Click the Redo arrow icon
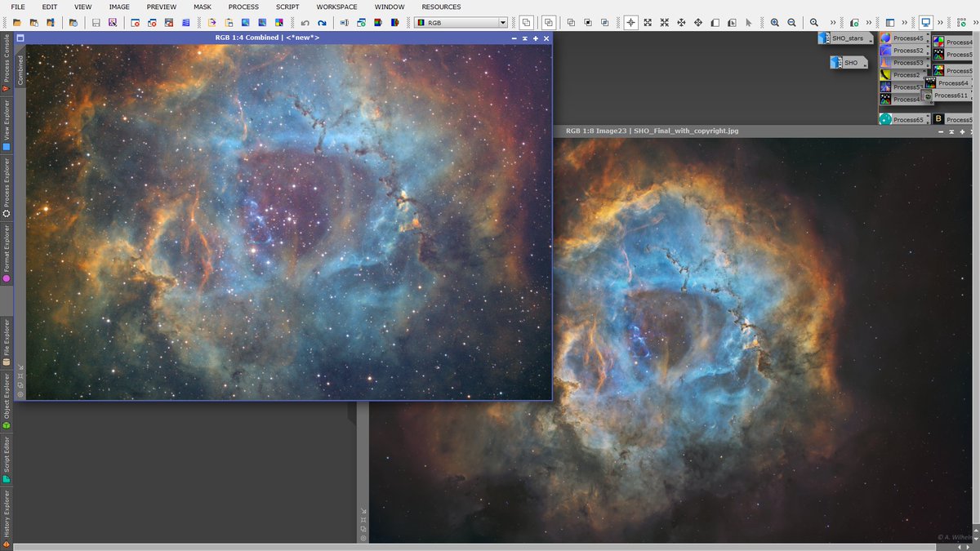 tap(322, 23)
